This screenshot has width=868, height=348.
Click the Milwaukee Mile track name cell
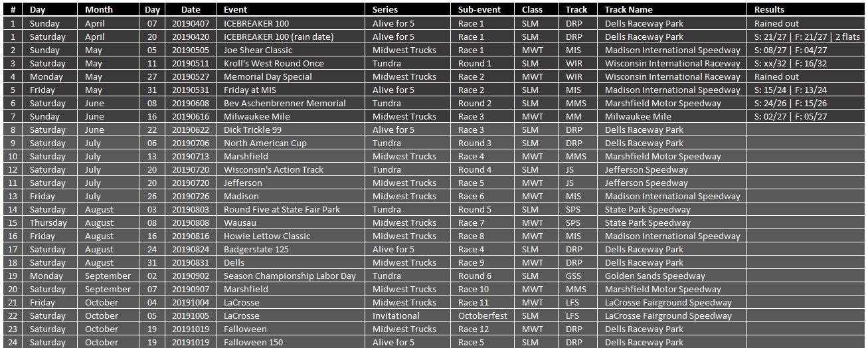(x=675, y=116)
